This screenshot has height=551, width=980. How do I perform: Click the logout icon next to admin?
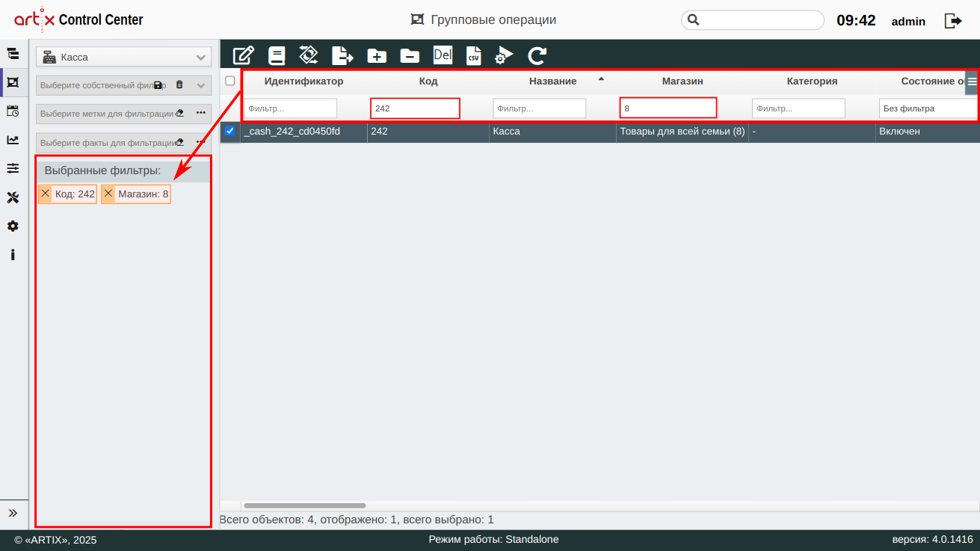(x=953, y=21)
